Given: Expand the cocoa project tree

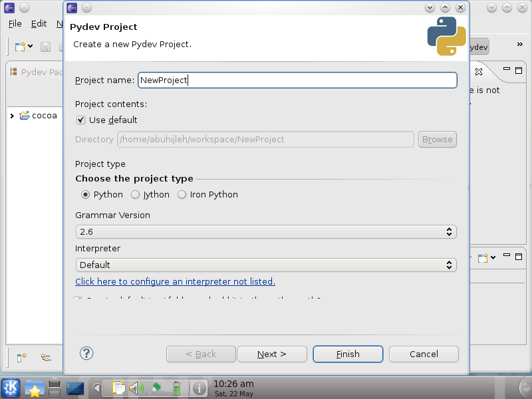Looking at the screenshot, I should pos(12,116).
